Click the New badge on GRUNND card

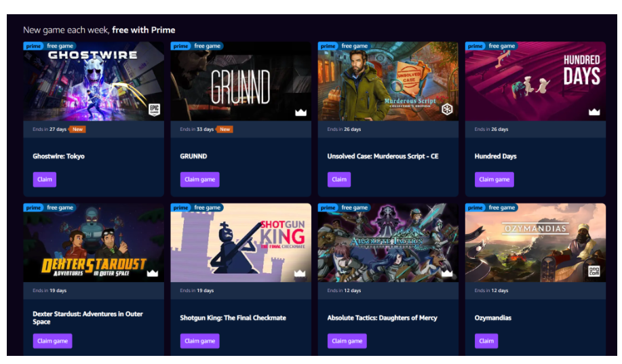coord(225,129)
